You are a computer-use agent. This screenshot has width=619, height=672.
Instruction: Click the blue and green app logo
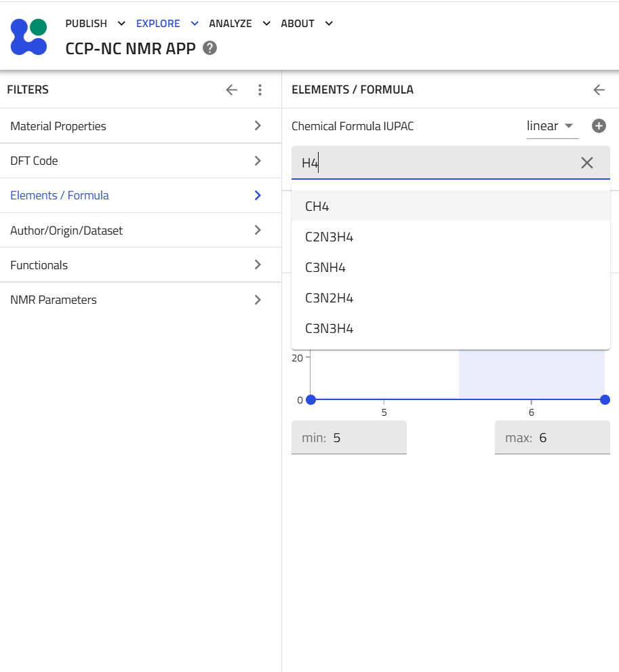(28, 37)
